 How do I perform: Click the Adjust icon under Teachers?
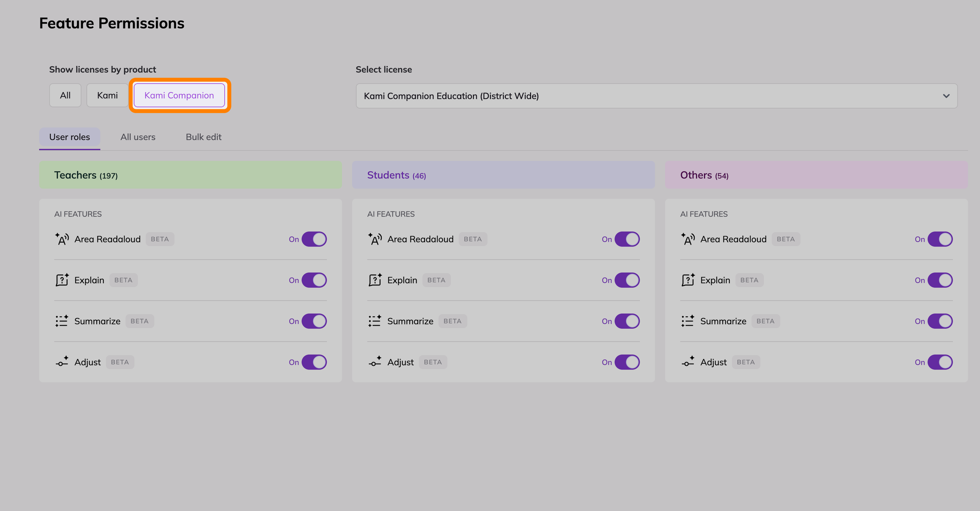pyautogui.click(x=62, y=362)
